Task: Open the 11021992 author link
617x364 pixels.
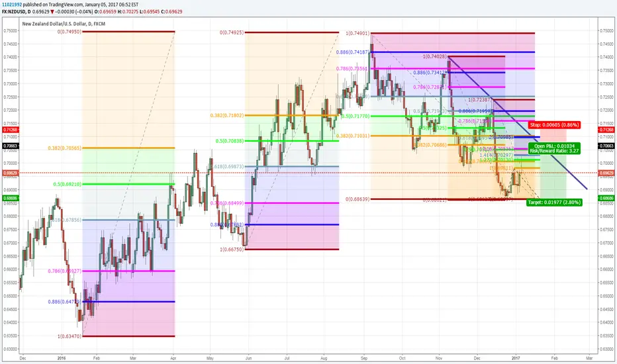Action: tap(12, 5)
